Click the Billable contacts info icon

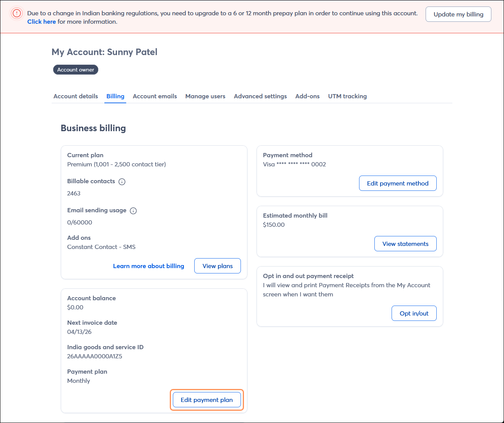tap(122, 182)
